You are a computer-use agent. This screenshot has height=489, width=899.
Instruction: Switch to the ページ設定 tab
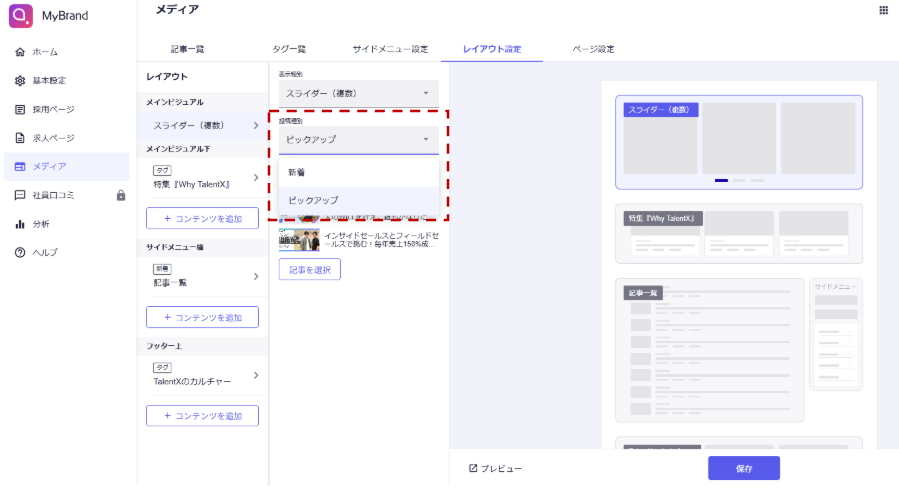(x=593, y=49)
